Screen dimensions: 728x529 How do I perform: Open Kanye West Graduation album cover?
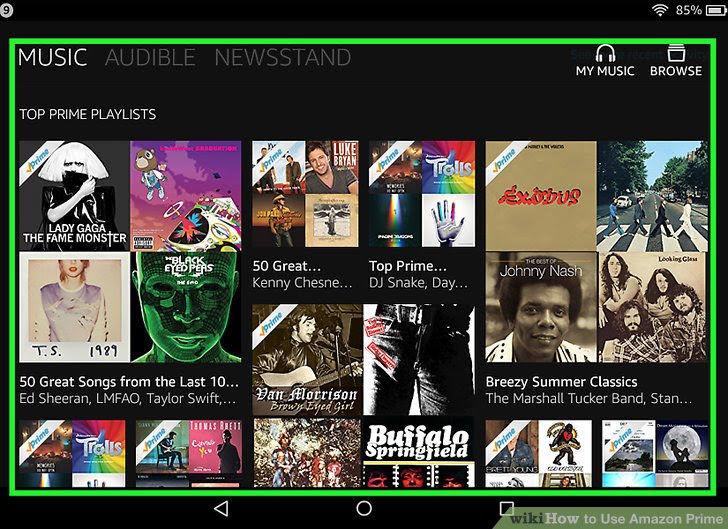click(x=186, y=196)
